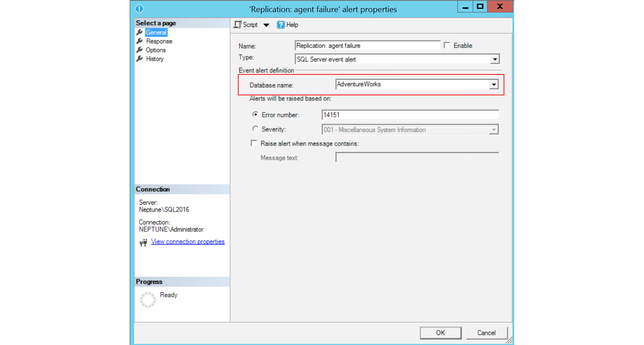Screen dimensions: 644x345
Task: Switch to the Options page
Action: point(156,50)
